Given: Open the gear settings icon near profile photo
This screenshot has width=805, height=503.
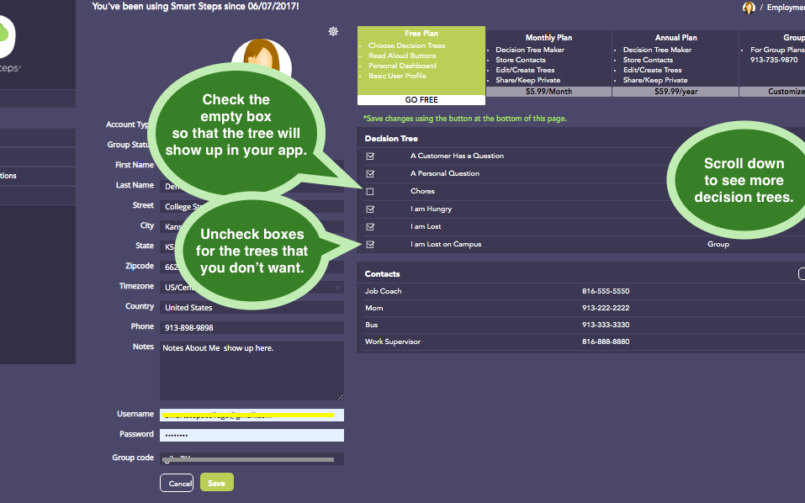Looking at the screenshot, I should tap(333, 31).
